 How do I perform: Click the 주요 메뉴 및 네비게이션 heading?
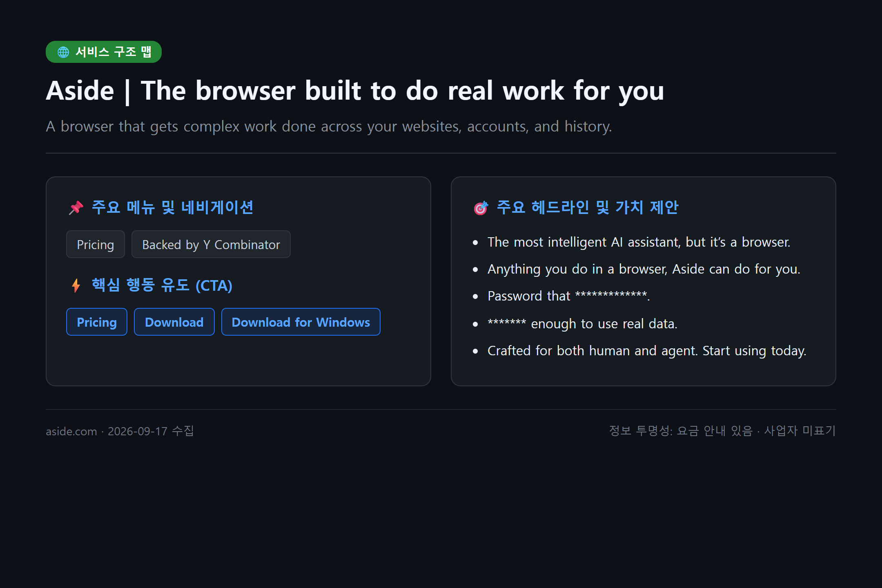tap(172, 207)
